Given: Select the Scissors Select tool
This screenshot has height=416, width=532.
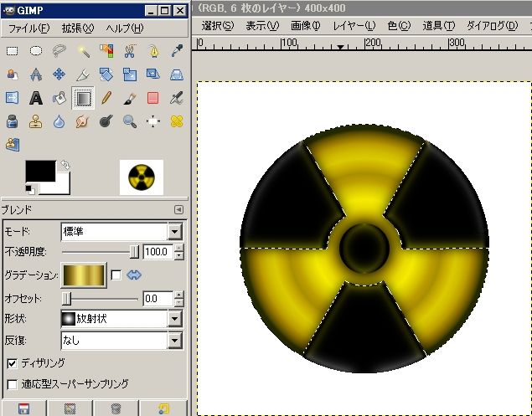Looking at the screenshot, I should (130, 51).
